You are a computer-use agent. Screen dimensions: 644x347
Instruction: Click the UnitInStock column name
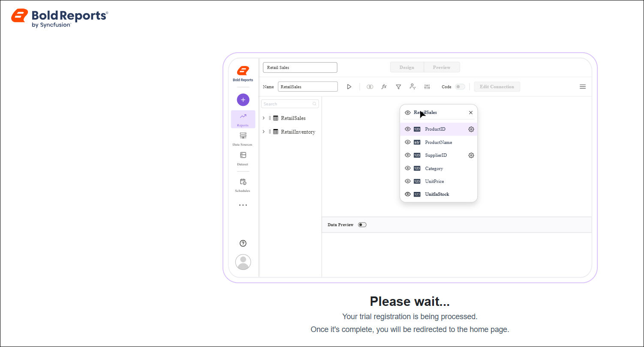tap(437, 194)
